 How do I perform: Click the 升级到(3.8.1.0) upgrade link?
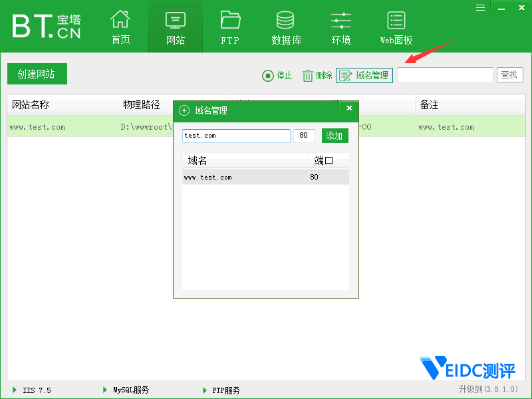click(x=487, y=389)
